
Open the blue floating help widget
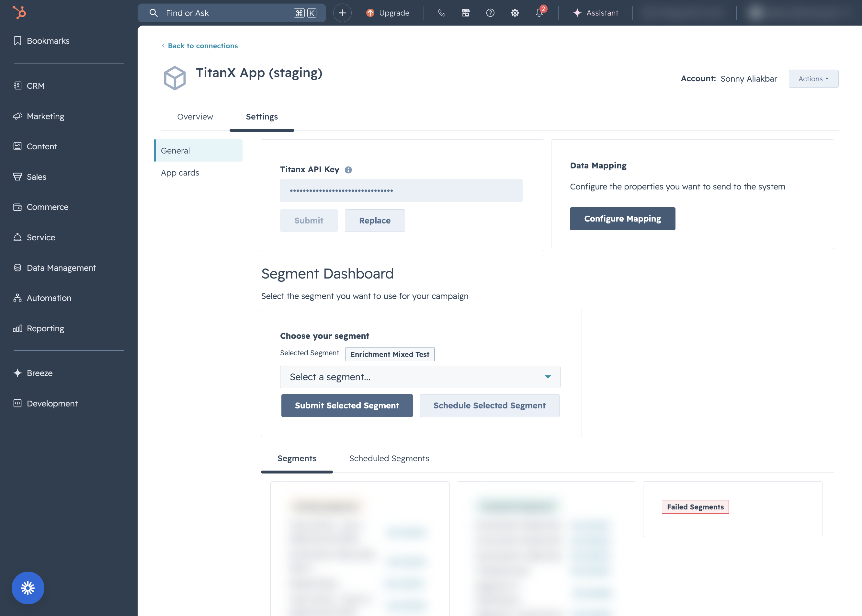tap(28, 587)
